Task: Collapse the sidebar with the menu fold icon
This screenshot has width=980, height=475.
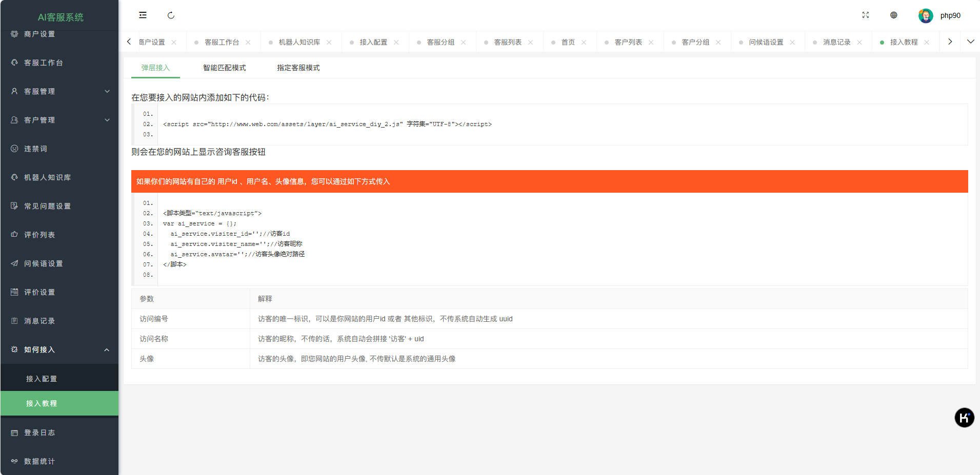Action: (x=143, y=15)
